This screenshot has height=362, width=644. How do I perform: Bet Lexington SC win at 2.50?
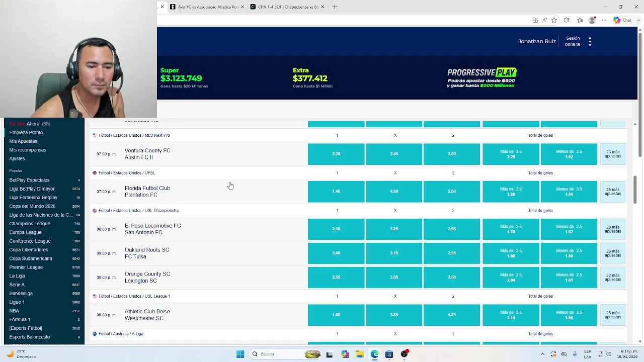[452, 277]
